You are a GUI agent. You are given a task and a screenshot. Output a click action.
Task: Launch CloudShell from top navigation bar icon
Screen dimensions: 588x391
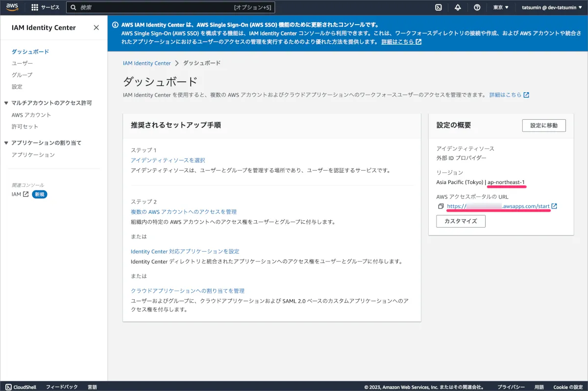[439, 7]
